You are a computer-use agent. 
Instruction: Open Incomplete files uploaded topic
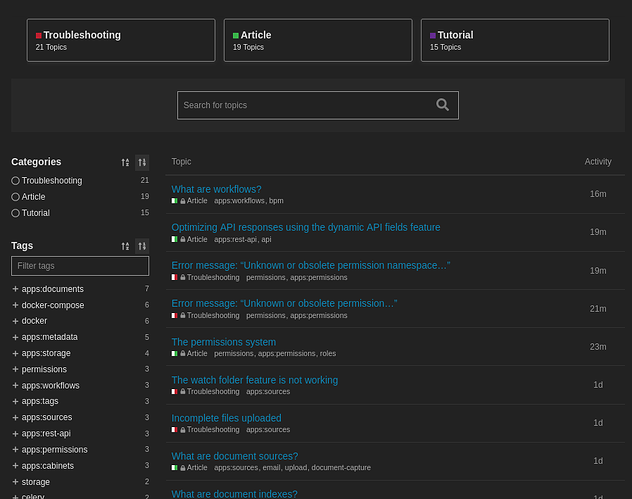click(x=226, y=418)
